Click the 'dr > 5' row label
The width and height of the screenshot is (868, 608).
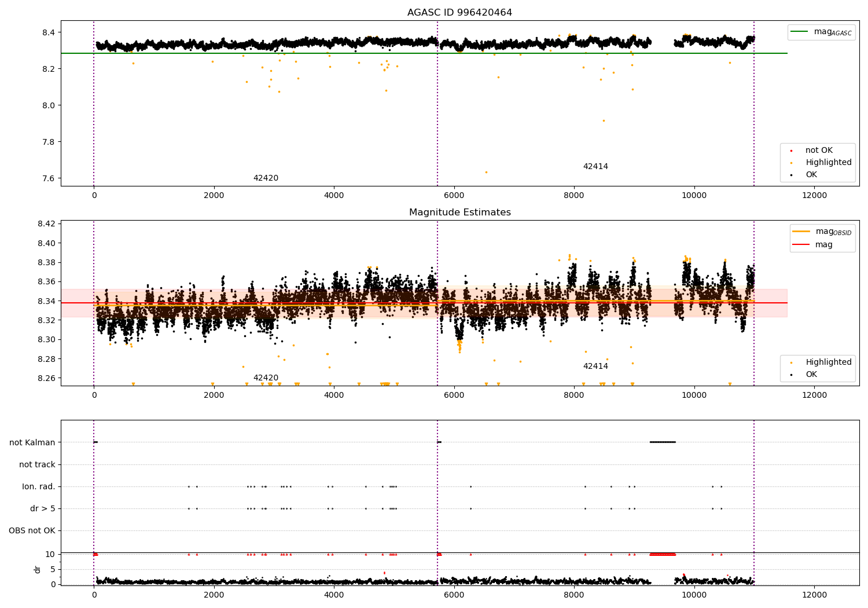[43, 508]
